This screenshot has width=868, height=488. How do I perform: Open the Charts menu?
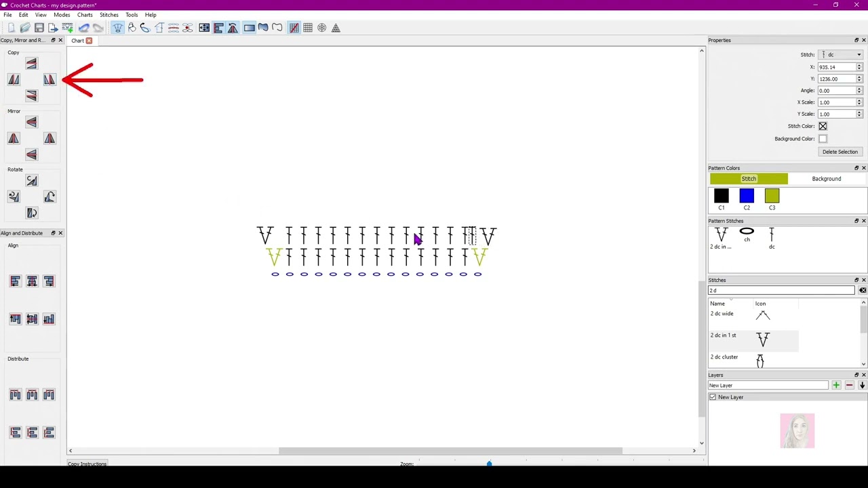tap(85, 15)
